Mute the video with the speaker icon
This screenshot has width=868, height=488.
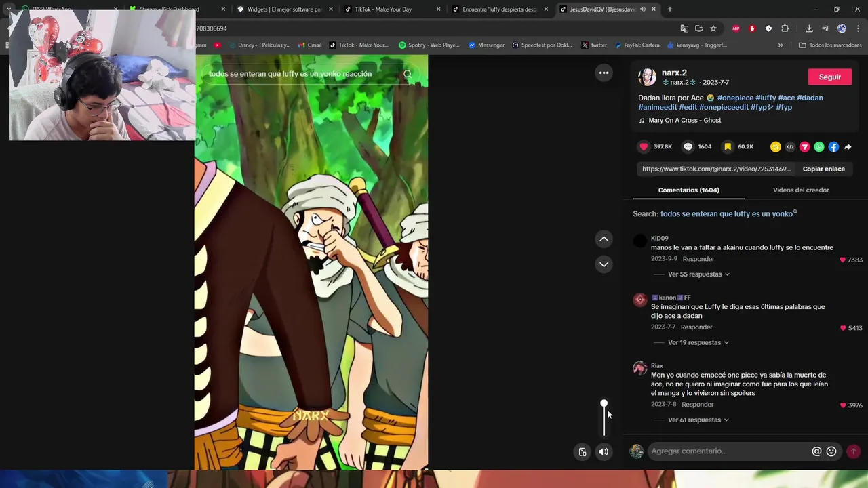pos(604,452)
